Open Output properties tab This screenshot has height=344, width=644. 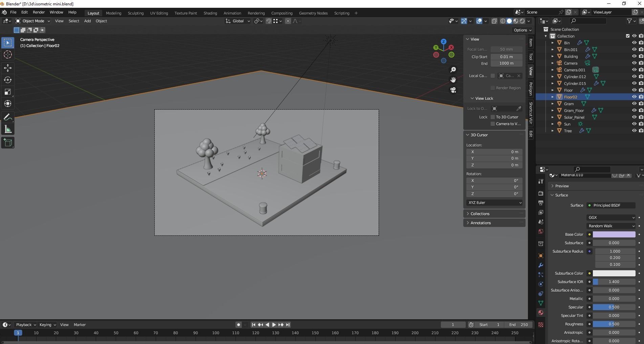click(x=541, y=203)
